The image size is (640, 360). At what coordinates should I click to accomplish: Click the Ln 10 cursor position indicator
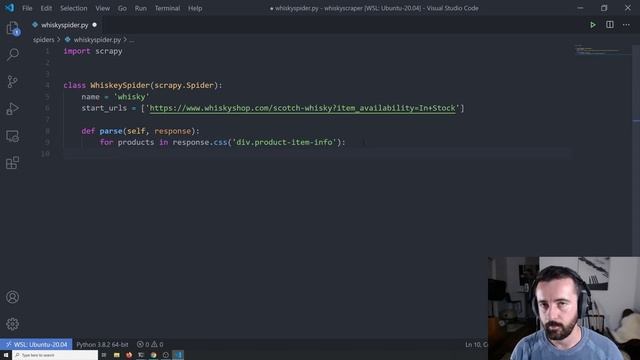point(476,344)
